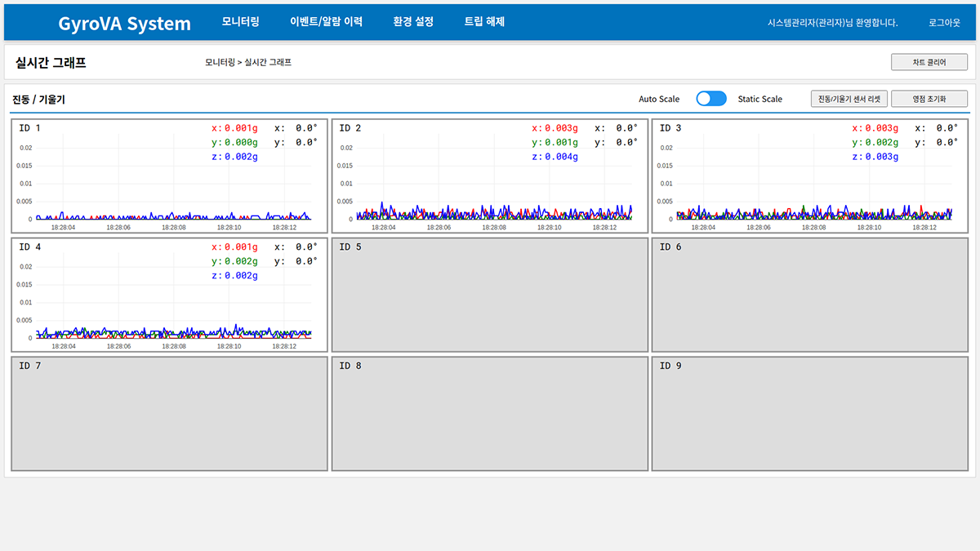Click ID 3 red x value 0.003g
The height and width of the screenshot is (551, 980).
pyautogui.click(x=875, y=128)
